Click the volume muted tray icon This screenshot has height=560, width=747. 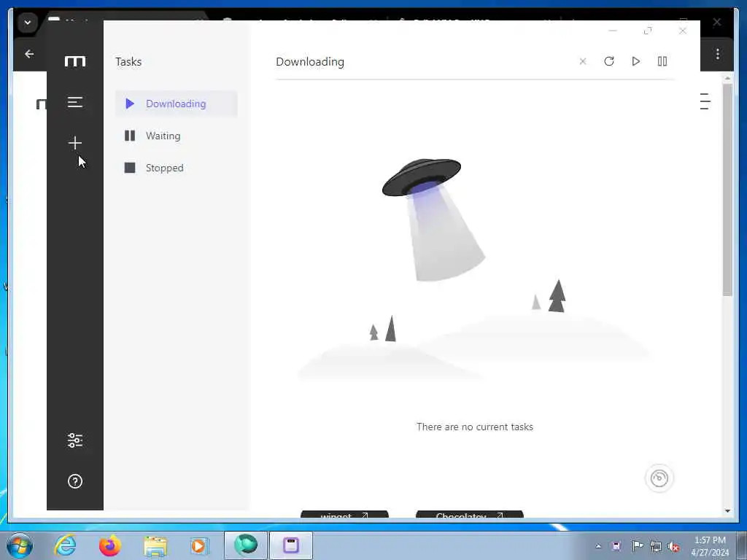point(673,547)
